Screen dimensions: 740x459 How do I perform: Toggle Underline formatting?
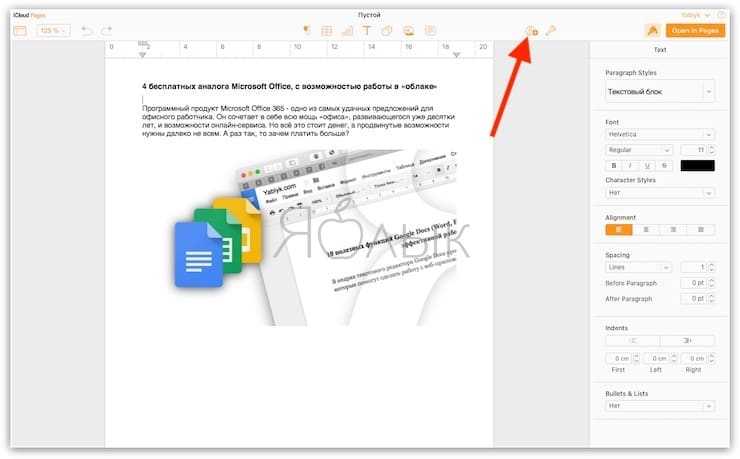click(x=647, y=166)
